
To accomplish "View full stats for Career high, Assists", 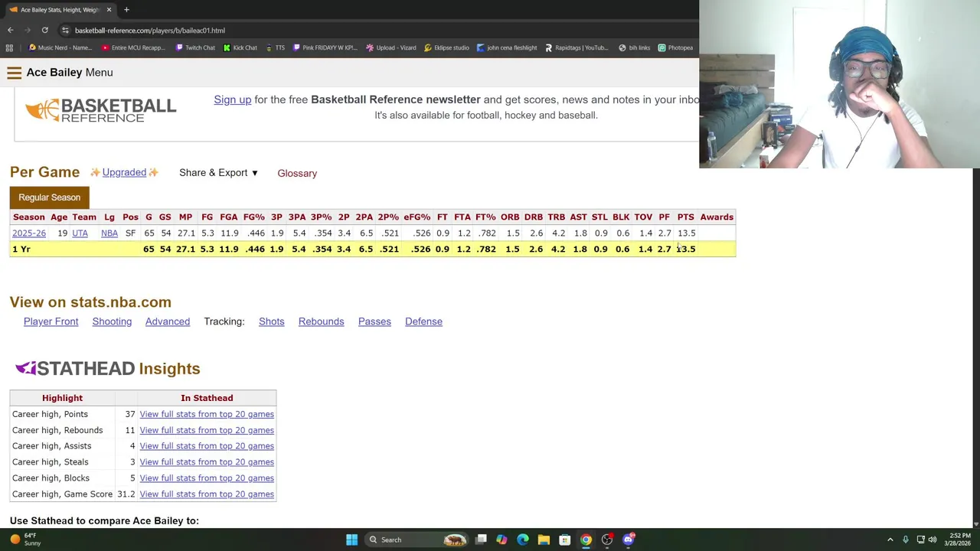I will (x=207, y=446).
